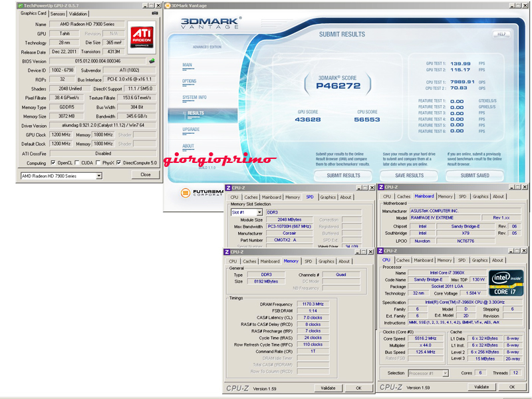Click the CAS# Latency 7.0 clocks value
Image resolution: width=532 pixels, height=399 pixels.
coord(313,318)
